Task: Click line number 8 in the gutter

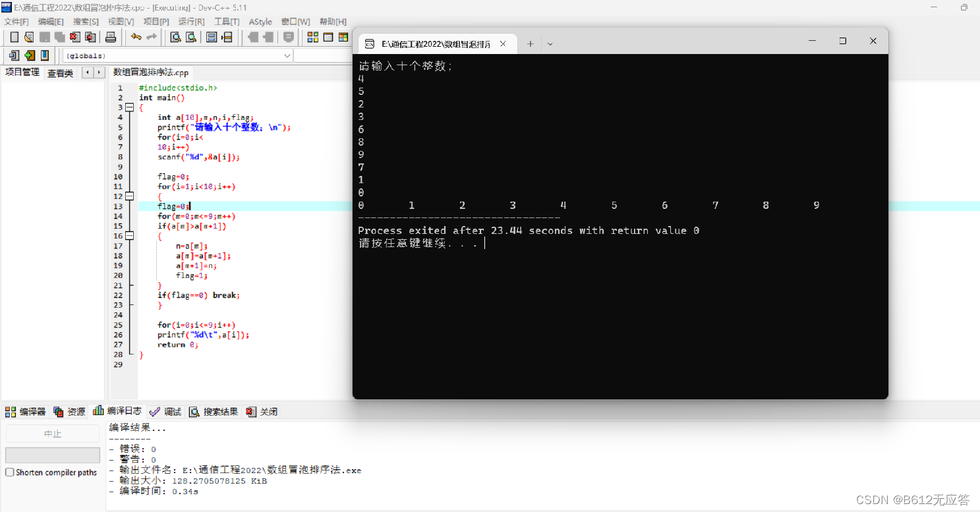Action: 120,157
